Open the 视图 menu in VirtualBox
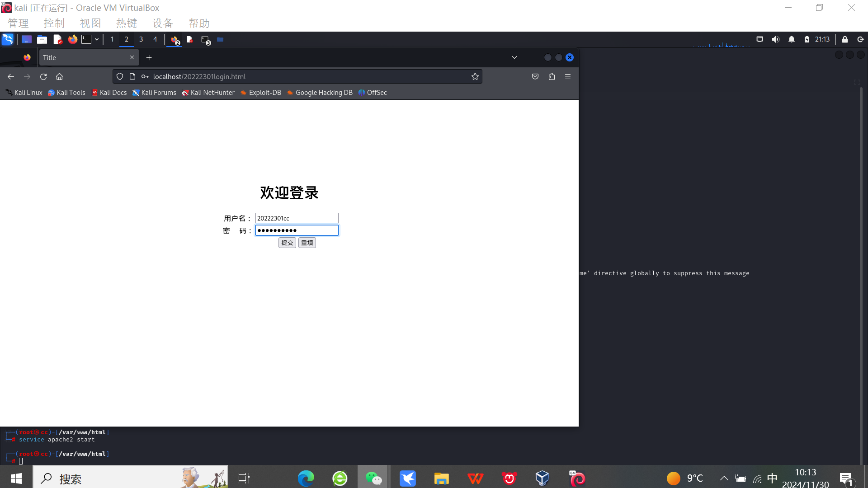Screen dimensions: 868x488 [90, 23]
